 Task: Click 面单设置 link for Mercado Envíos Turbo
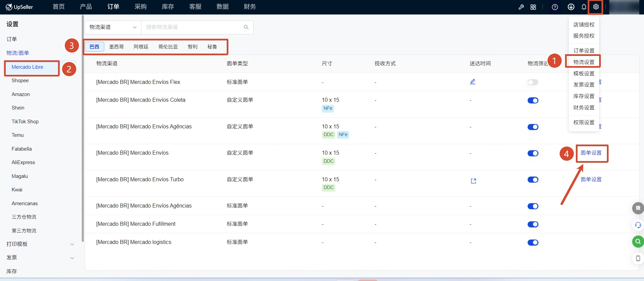click(x=591, y=180)
